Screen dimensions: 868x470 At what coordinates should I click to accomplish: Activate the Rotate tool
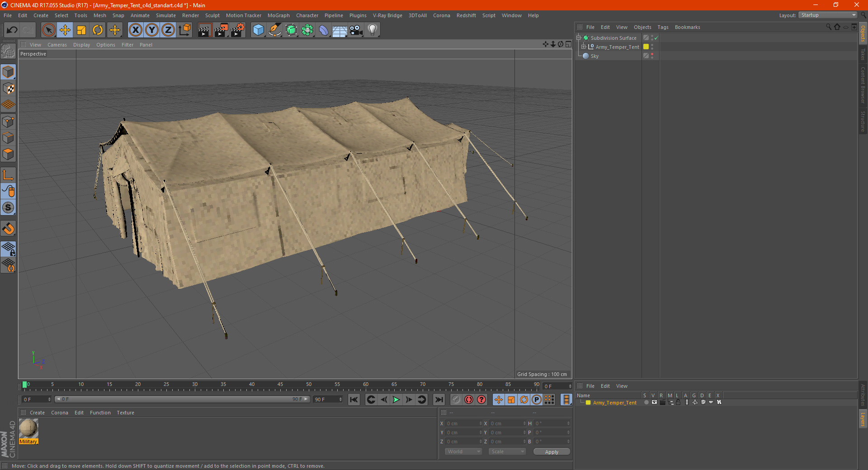(98, 30)
